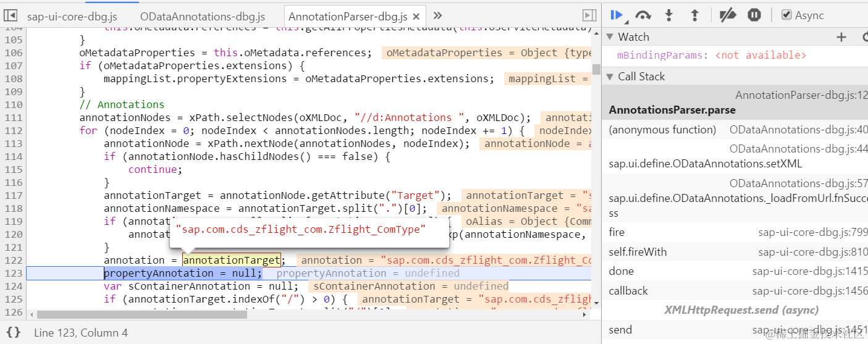This screenshot has width=868, height=344.
Task: Open ODataAnnotations-dbg.js:40 source link
Action: [x=799, y=130]
